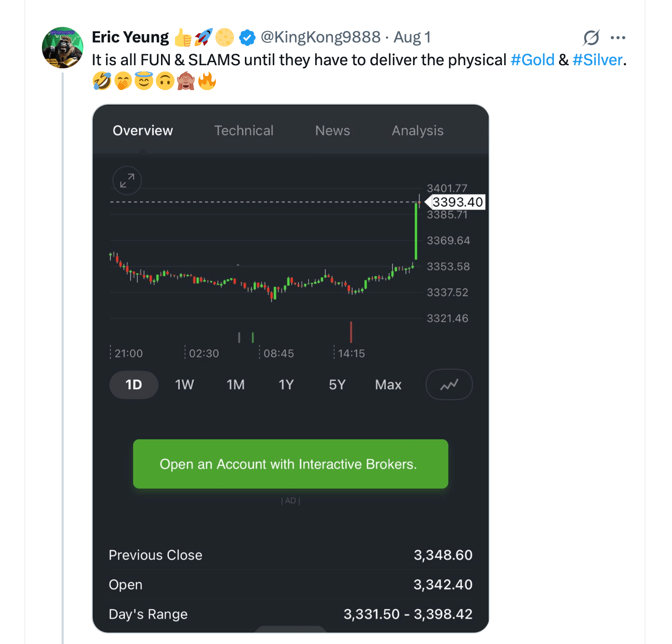Expand the chart to fullscreen

(127, 180)
